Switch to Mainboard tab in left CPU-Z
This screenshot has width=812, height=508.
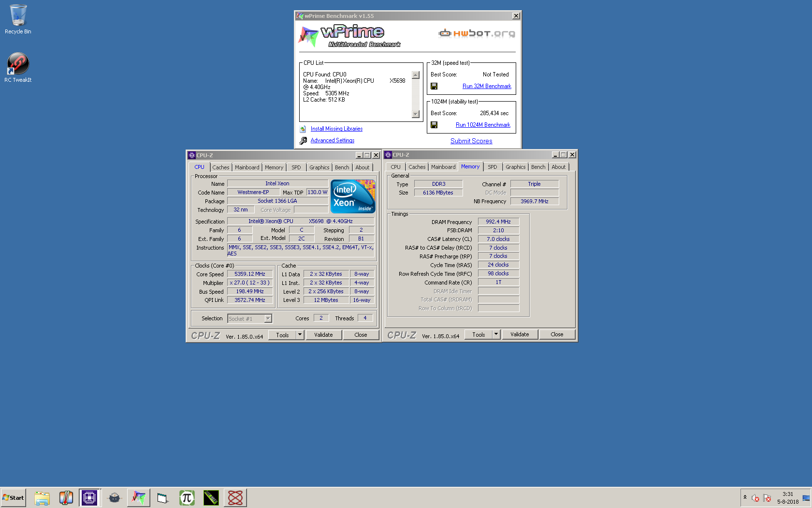click(x=247, y=167)
